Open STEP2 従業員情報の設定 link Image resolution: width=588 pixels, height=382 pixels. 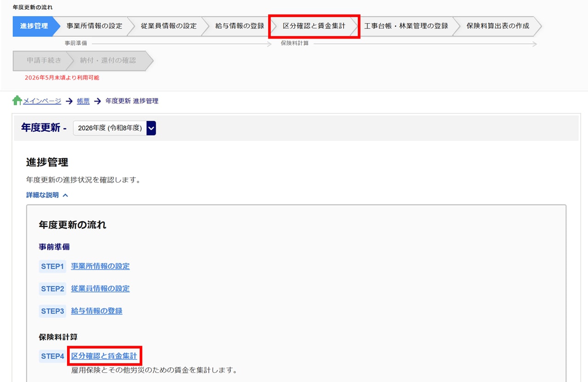(x=100, y=289)
